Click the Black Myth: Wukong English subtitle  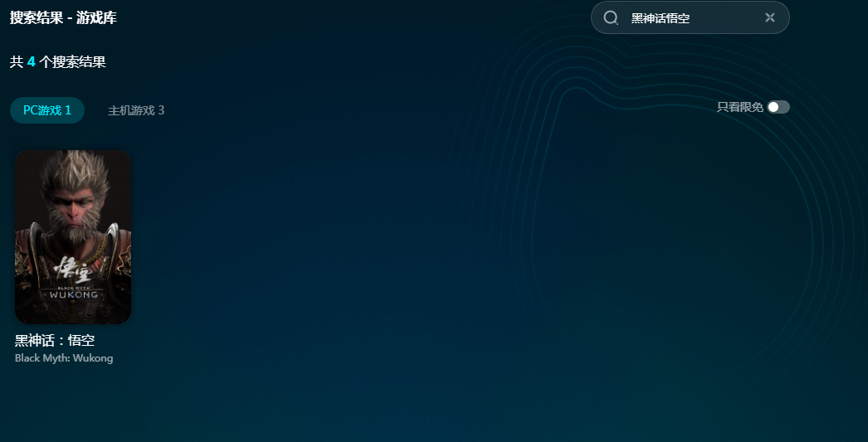(64, 358)
